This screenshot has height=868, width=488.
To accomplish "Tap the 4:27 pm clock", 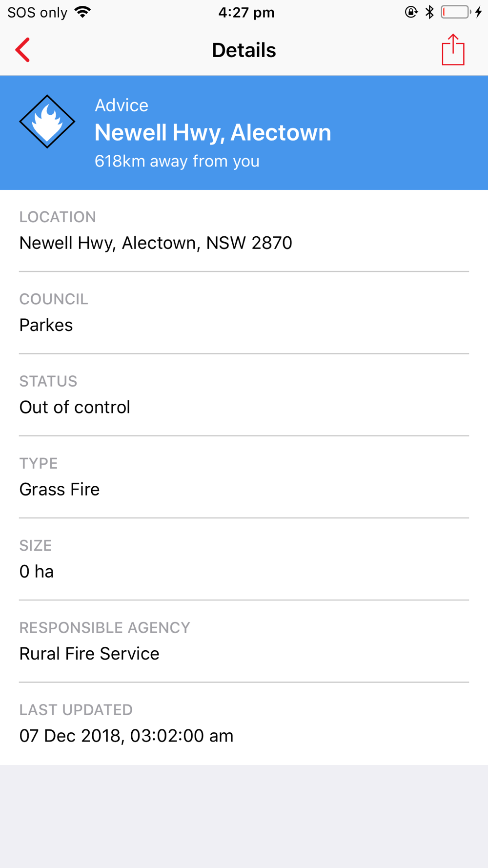I will click(246, 12).
